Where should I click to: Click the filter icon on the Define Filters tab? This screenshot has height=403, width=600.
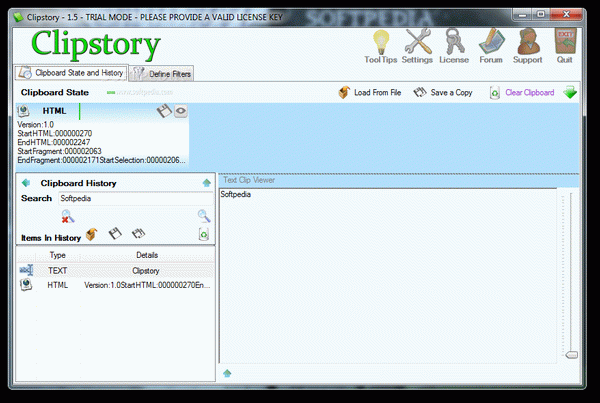pos(139,73)
